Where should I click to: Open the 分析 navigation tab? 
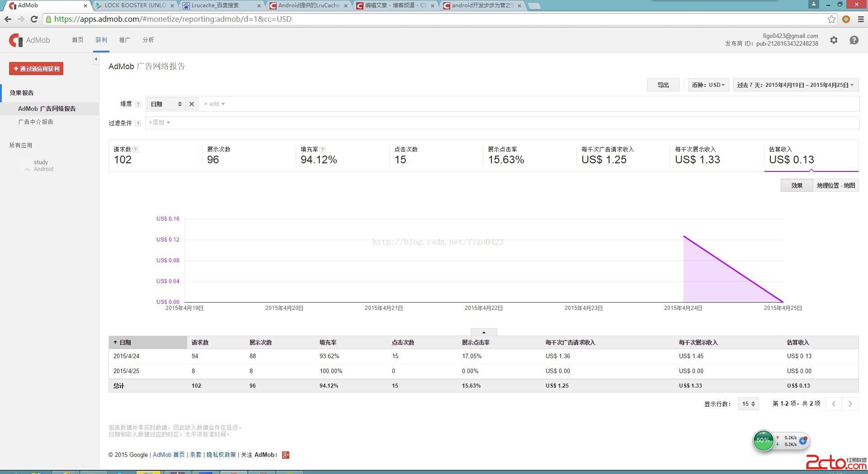pyautogui.click(x=148, y=40)
